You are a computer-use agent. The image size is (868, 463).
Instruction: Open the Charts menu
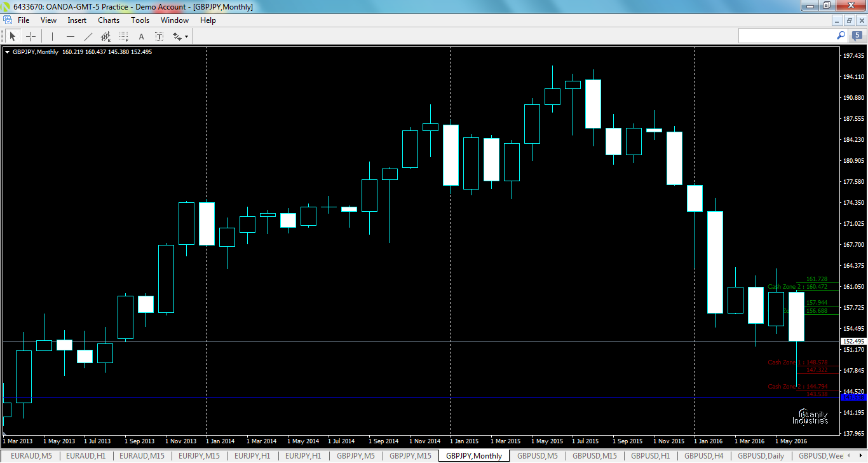(108, 20)
